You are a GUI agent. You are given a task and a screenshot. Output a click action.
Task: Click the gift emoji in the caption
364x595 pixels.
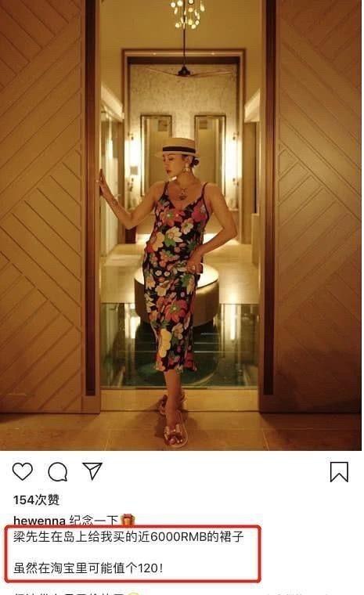point(128,520)
